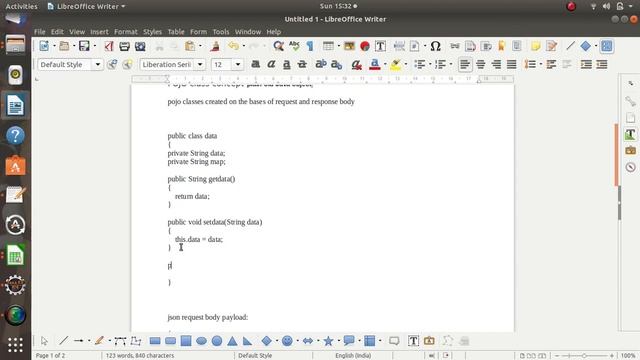Expand the numbered list dropdown arrow

451,64
